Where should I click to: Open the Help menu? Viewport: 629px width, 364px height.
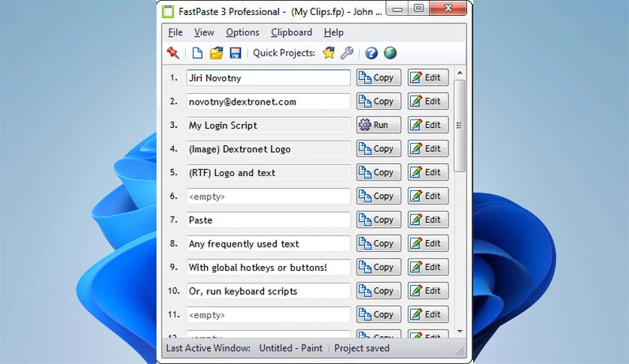coord(334,32)
